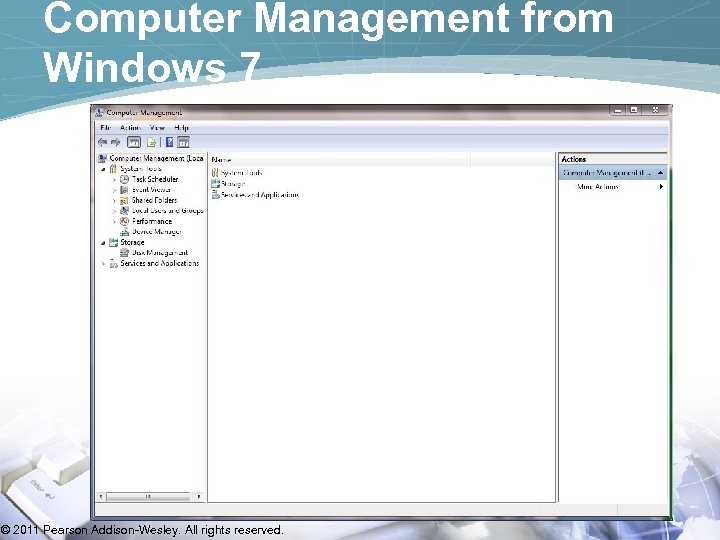The image size is (720, 540).
Task: Click Services and Applications icon in center list
Action: (215, 195)
